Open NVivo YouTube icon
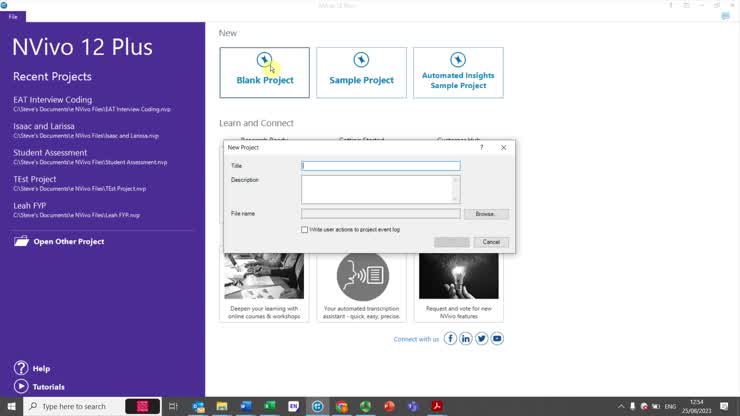 tap(497, 339)
